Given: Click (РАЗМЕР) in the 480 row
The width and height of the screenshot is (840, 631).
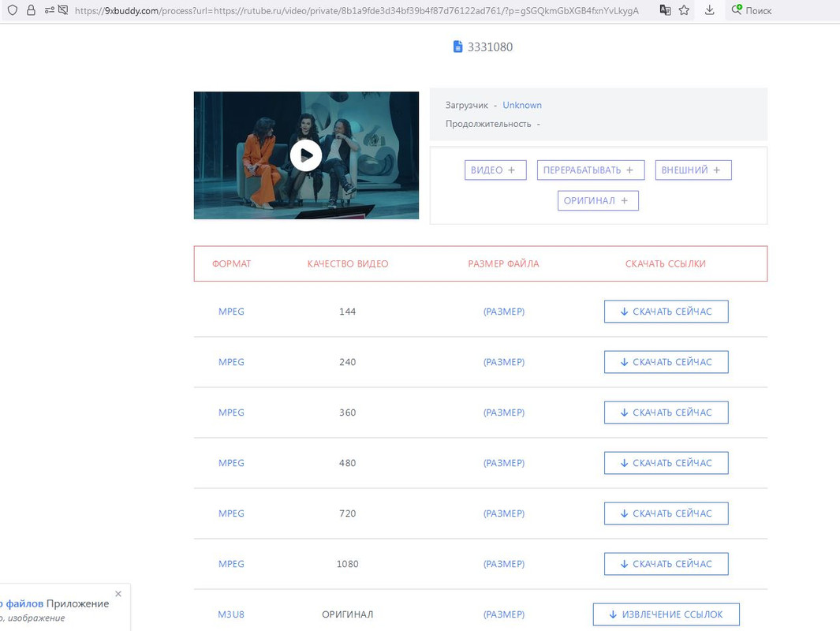Looking at the screenshot, I should pyautogui.click(x=504, y=463).
